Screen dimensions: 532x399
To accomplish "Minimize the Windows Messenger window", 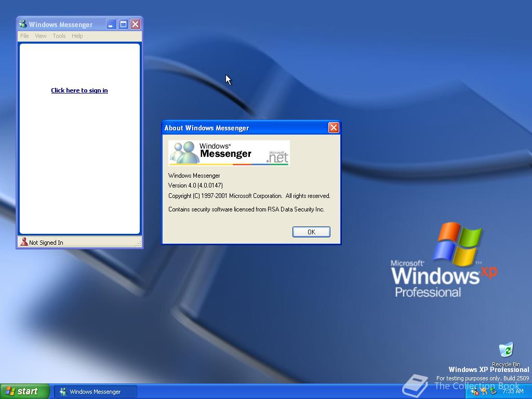I will pos(111,24).
